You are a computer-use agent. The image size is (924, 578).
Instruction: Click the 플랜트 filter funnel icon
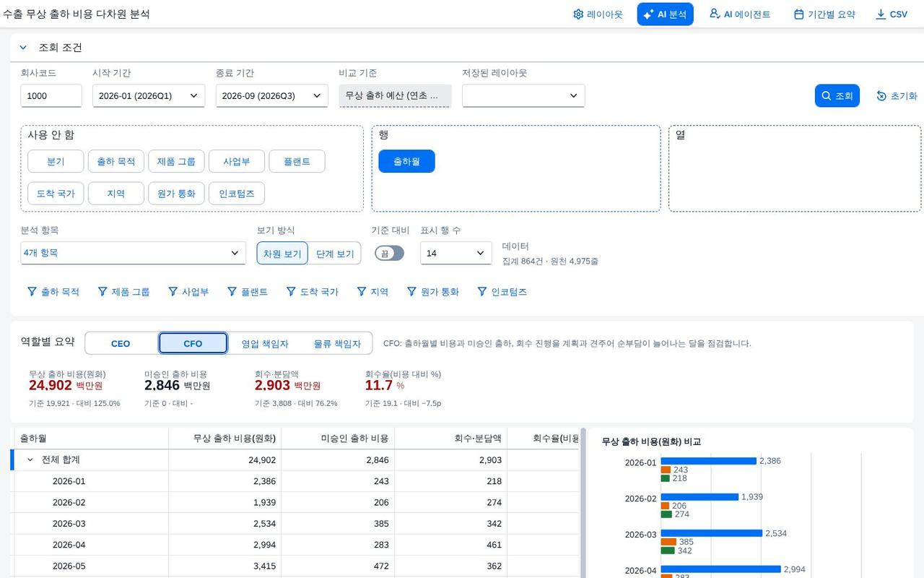point(232,292)
